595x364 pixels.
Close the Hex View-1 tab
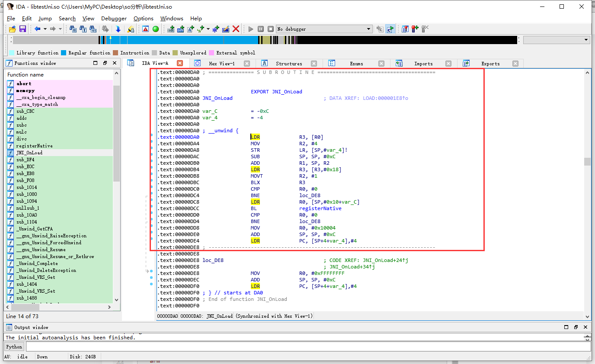click(x=247, y=64)
